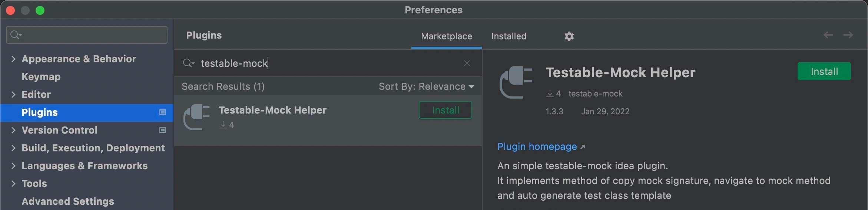Switch to the Marketplace tab

[446, 36]
